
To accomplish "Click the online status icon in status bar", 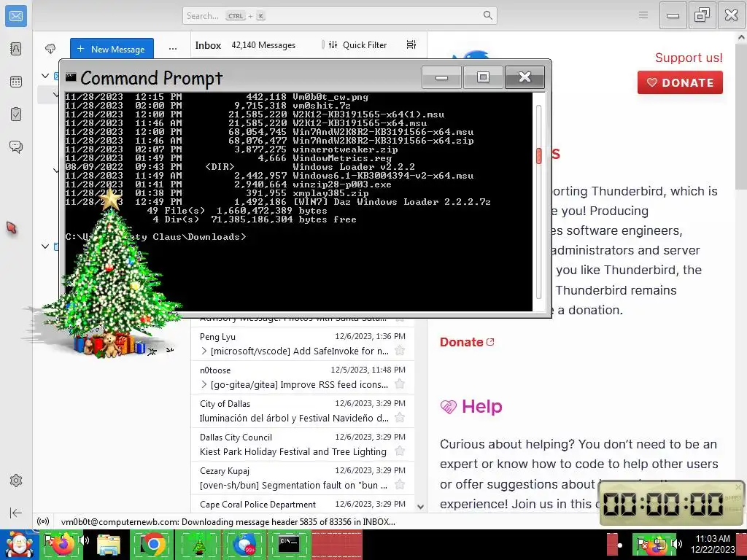I will [x=43, y=521].
